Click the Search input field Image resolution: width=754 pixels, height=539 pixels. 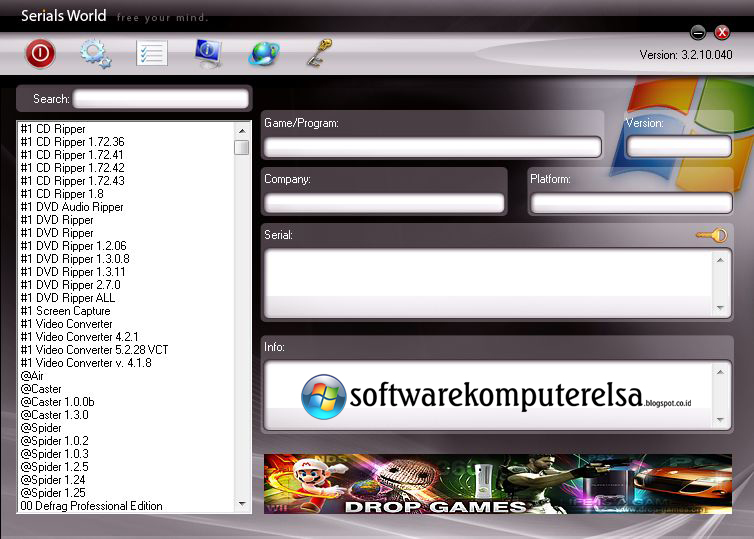coord(161,99)
